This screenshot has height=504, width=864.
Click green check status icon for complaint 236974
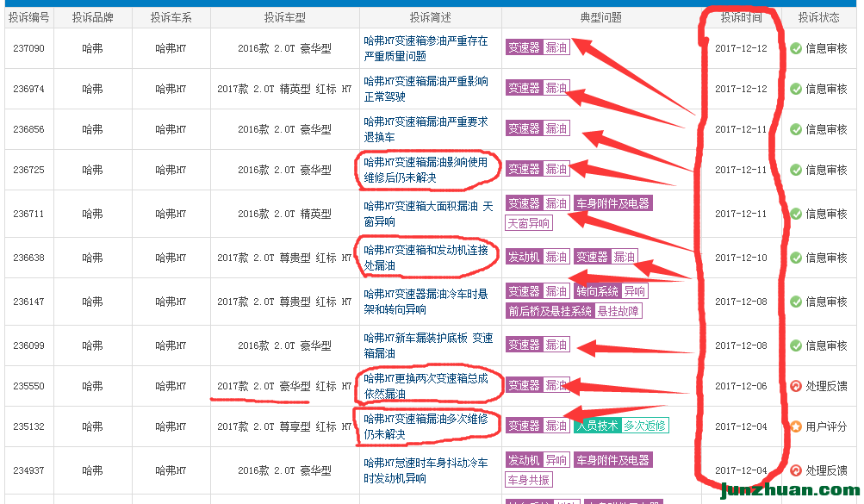point(796,89)
